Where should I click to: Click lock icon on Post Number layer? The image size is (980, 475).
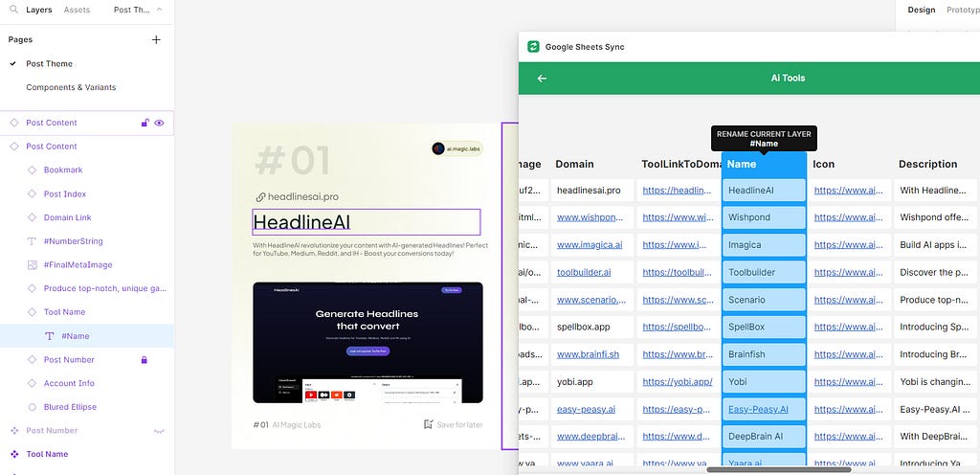click(145, 360)
